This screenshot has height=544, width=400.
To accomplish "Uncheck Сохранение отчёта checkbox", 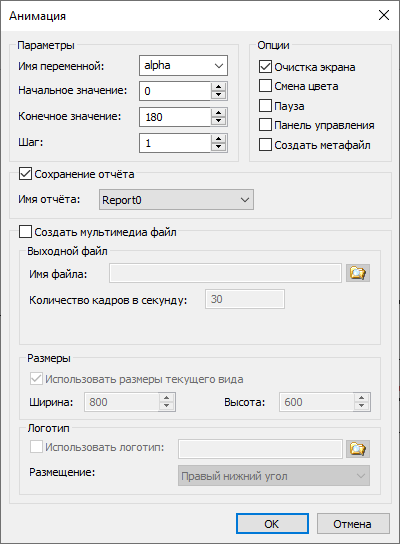I will 25,174.
